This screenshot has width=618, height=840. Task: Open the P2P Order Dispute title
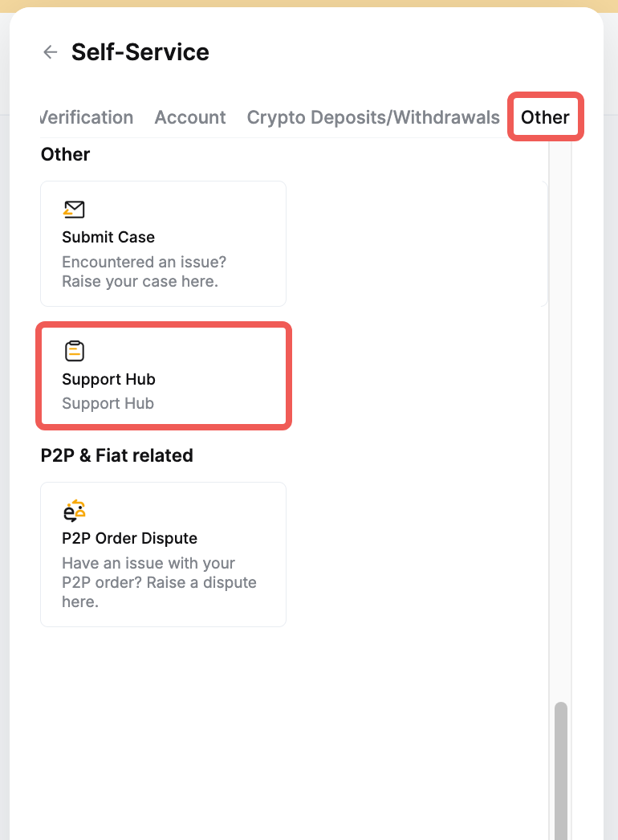pyautogui.click(x=129, y=538)
